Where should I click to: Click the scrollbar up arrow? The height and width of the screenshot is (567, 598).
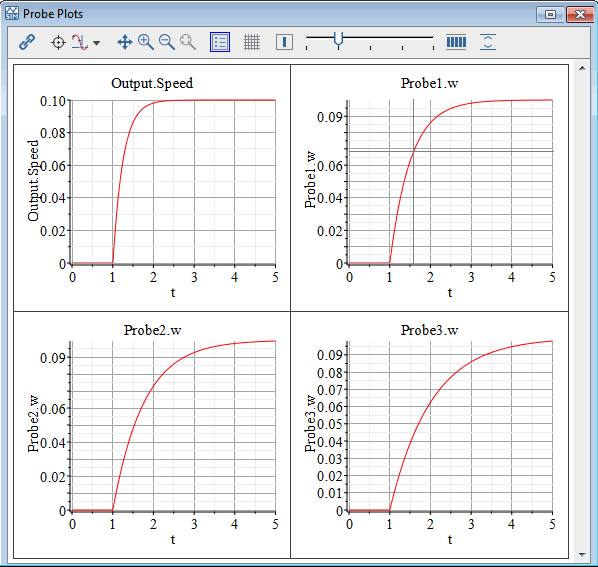point(582,68)
